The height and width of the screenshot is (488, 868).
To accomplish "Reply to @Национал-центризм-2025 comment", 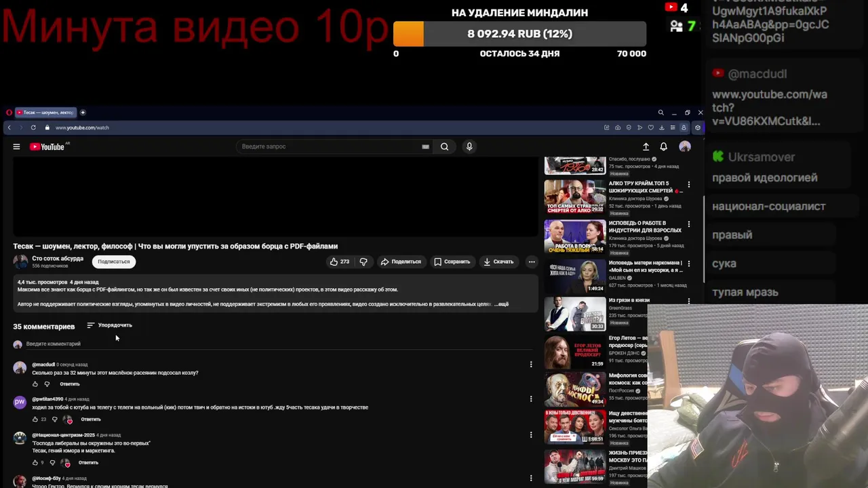I will point(88,463).
